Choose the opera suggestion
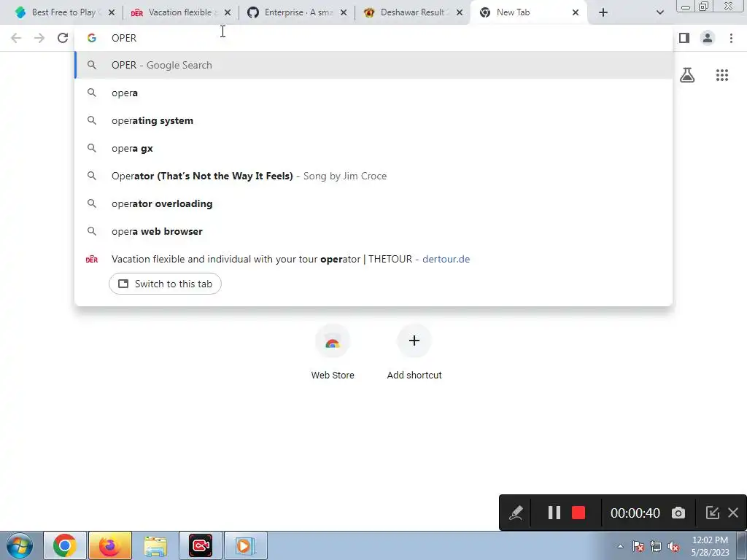The width and height of the screenshot is (747, 560). coord(373,93)
